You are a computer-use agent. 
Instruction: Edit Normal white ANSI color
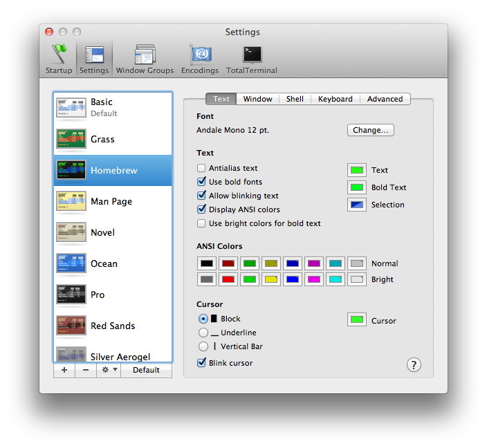[356, 263]
